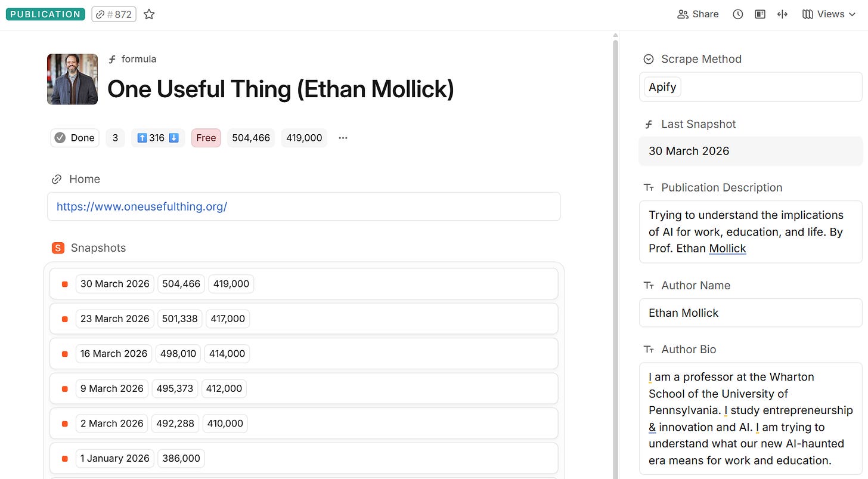Viewport: 868px width, 479px height.
Task: Open the history clock icon
Action: click(x=737, y=14)
